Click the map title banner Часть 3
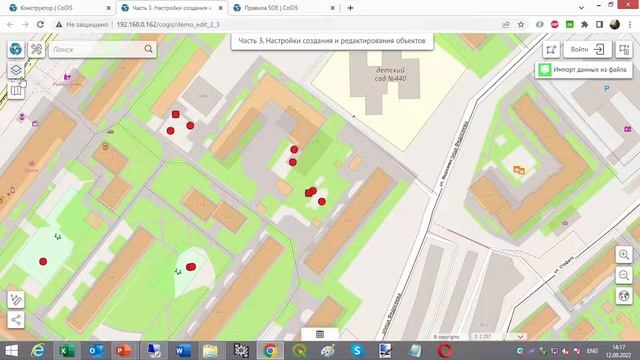 tap(332, 41)
